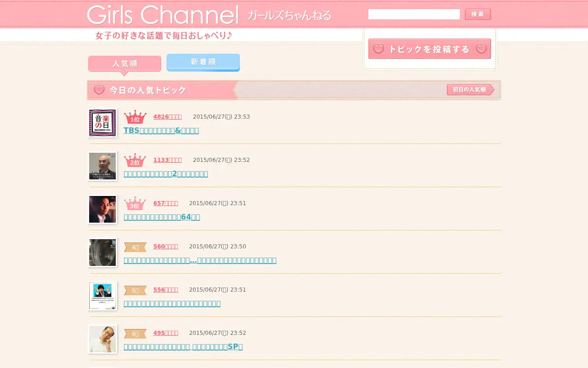Switch to the 人気順 tab
Screen dimensions: 588x368
pos(124,64)
